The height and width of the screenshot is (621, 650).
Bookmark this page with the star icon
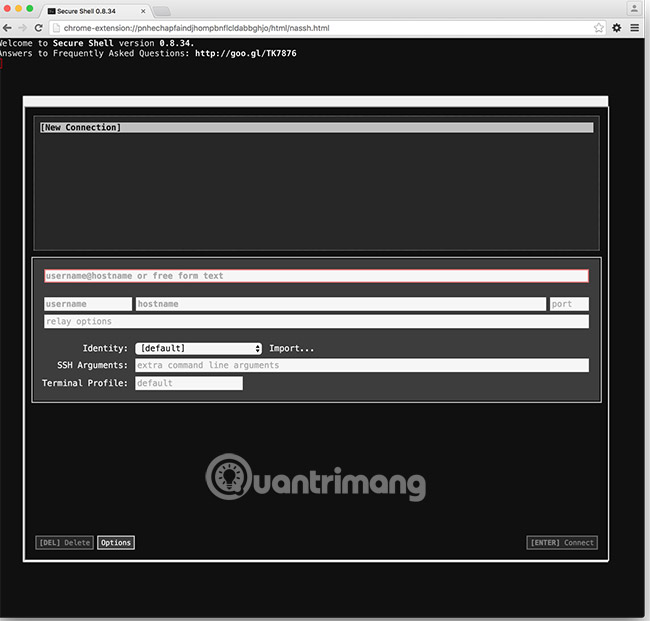[598, 28]
